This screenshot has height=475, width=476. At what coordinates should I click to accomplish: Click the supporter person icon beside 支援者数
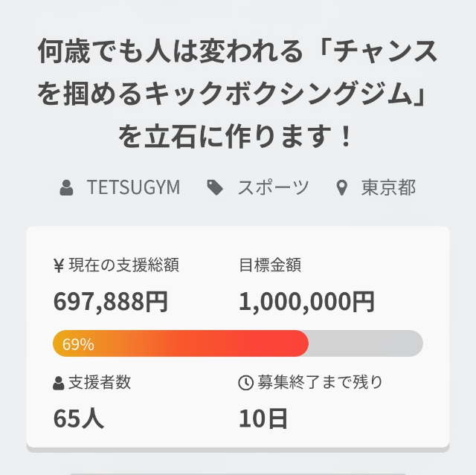point(58,383)
